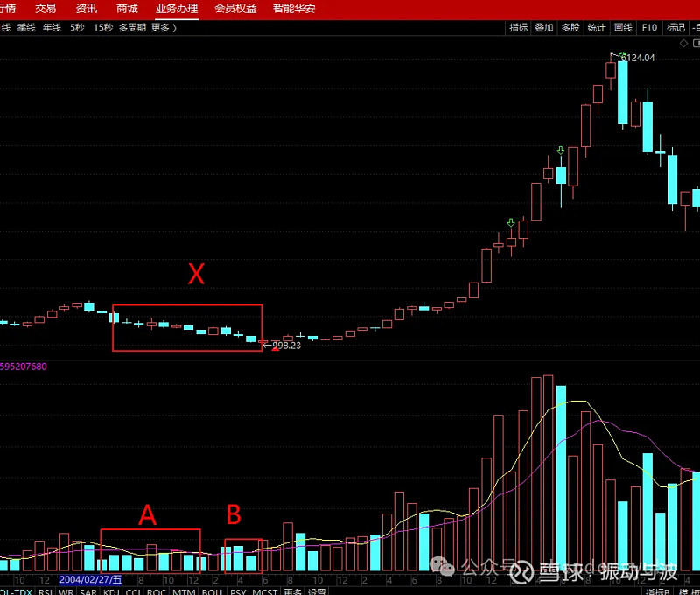
Task: Select the SAR indicator tab
Action: click(88, 591)
